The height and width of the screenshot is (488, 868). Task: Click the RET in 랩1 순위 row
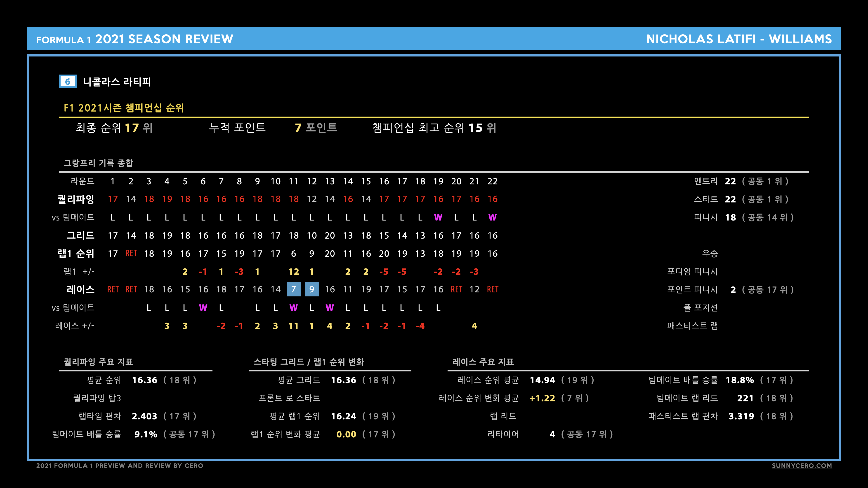131,253
